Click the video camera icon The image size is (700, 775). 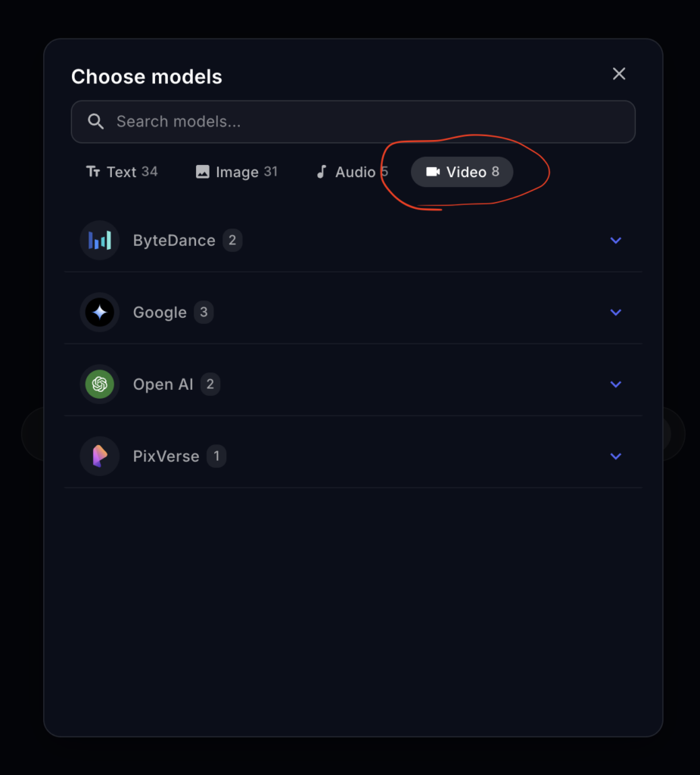pyautogui.click(x=433, y=172)
